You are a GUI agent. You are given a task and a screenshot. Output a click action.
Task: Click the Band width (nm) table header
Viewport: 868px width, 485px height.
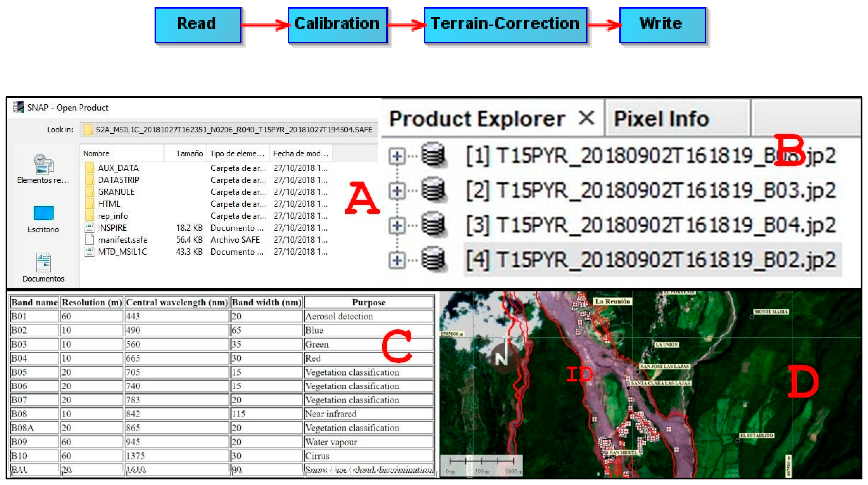click(267, 302)
